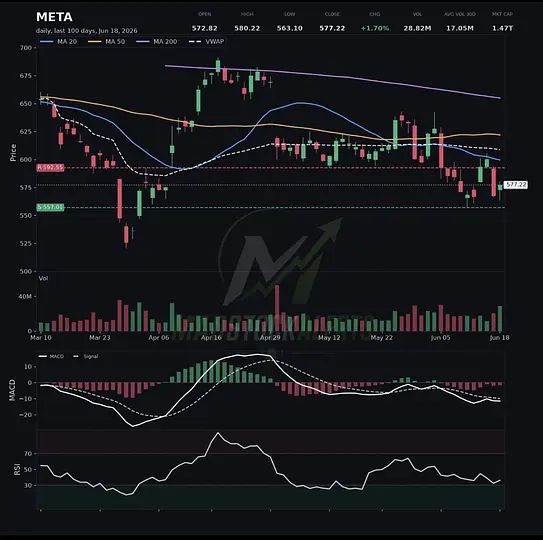Image resolution: width=543 pixels, height=540 pixels.
Task: Click the orange MA 50 legend line swatch
Action: 95,42
